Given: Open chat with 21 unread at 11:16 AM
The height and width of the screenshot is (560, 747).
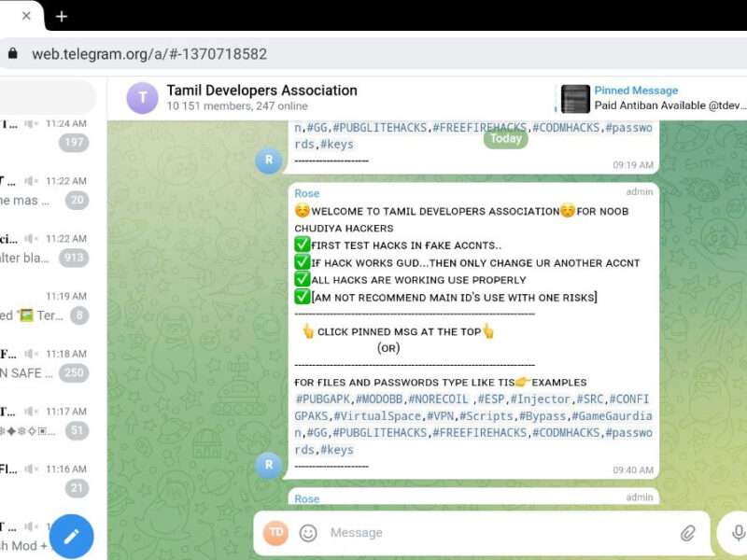Looking at the screenshot, I should 48,479.
